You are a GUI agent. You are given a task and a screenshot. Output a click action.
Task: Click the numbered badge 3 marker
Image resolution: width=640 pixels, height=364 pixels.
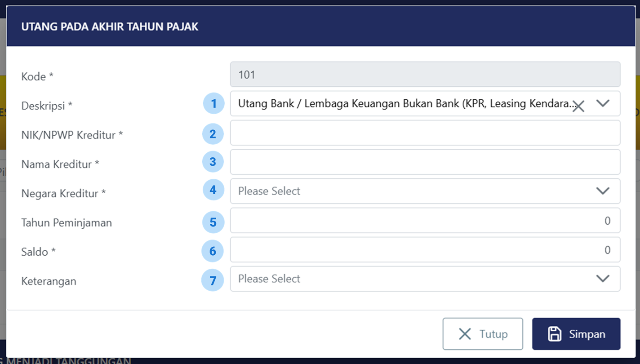(213, 162)
